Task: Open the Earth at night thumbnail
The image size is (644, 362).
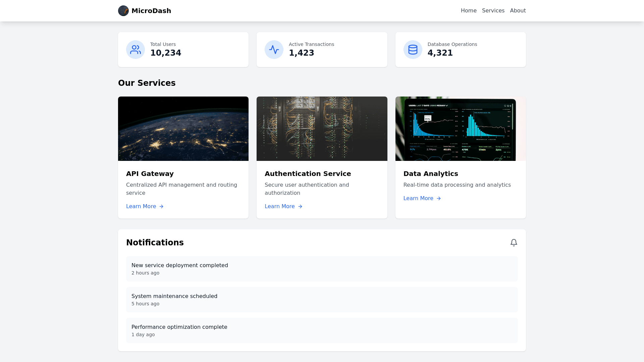Action: (x=183, y=129)
